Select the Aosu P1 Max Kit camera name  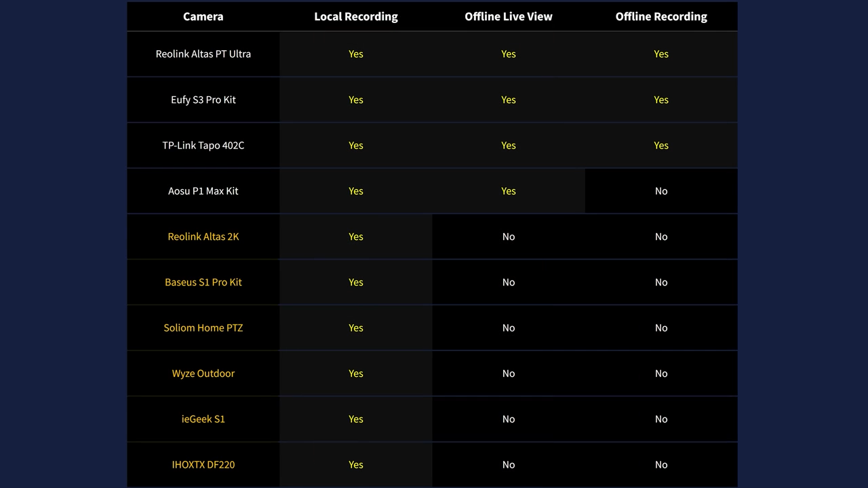click(x=203, y=191)
